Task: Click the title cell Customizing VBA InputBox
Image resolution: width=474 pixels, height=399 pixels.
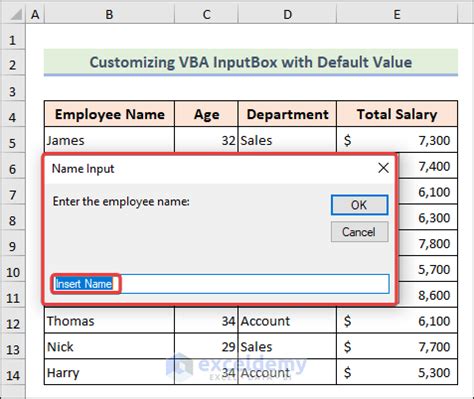Action: 251,62
